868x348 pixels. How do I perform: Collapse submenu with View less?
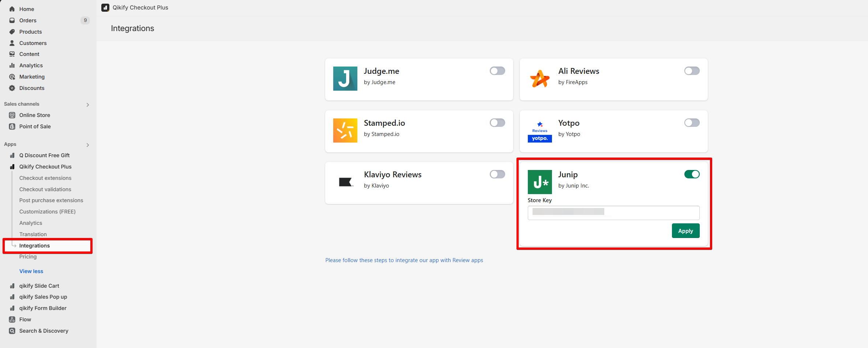click(31, 271)
